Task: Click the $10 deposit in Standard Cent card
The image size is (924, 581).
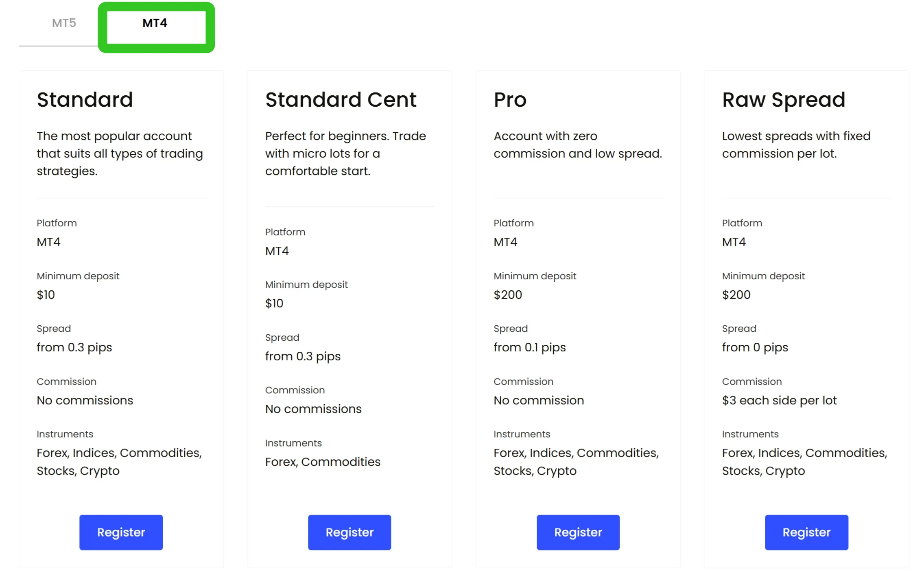Action: point(274,303)
